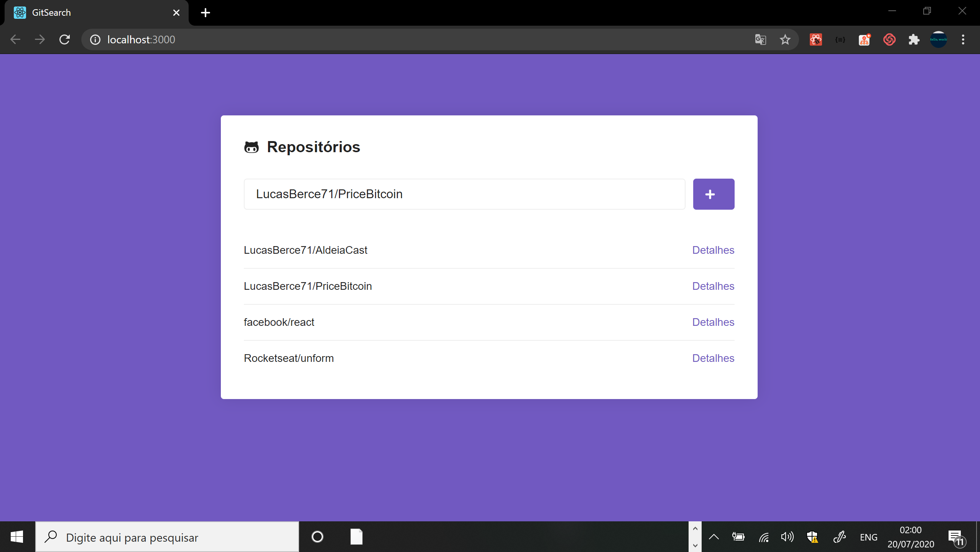Open Chrome three-dot menu
Image resolution: width=980 pixels, height=552 pixels.
point(963,39)
